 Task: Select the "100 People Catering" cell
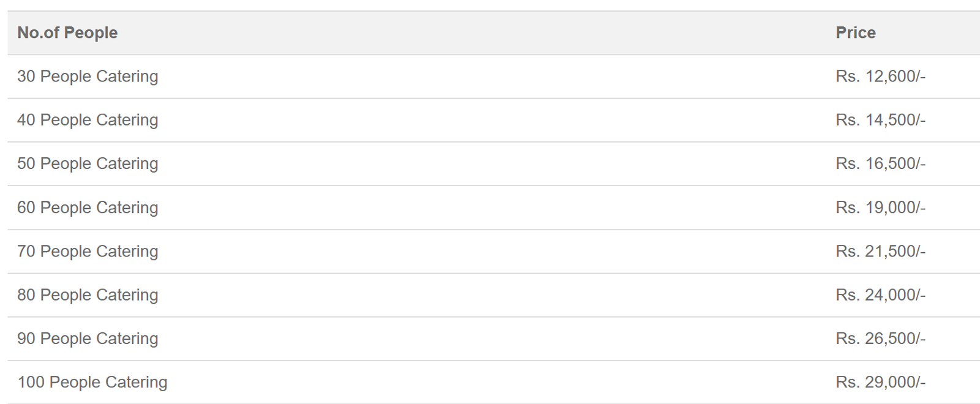(92, 382)
